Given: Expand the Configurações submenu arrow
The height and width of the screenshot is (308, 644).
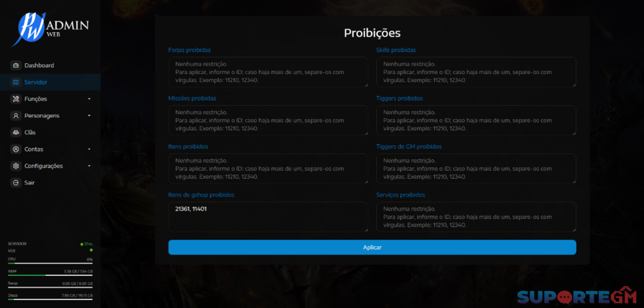Looking at the screenshot, I should pyautogui.click(x=89, y=166).
